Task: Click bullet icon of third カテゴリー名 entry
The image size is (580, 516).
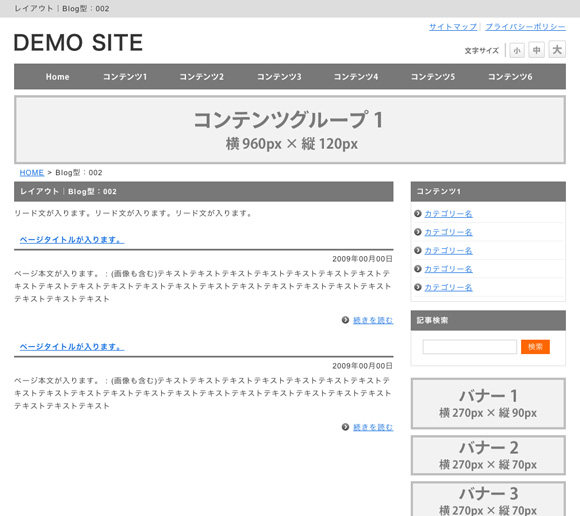Action: (x=418, y=250)
